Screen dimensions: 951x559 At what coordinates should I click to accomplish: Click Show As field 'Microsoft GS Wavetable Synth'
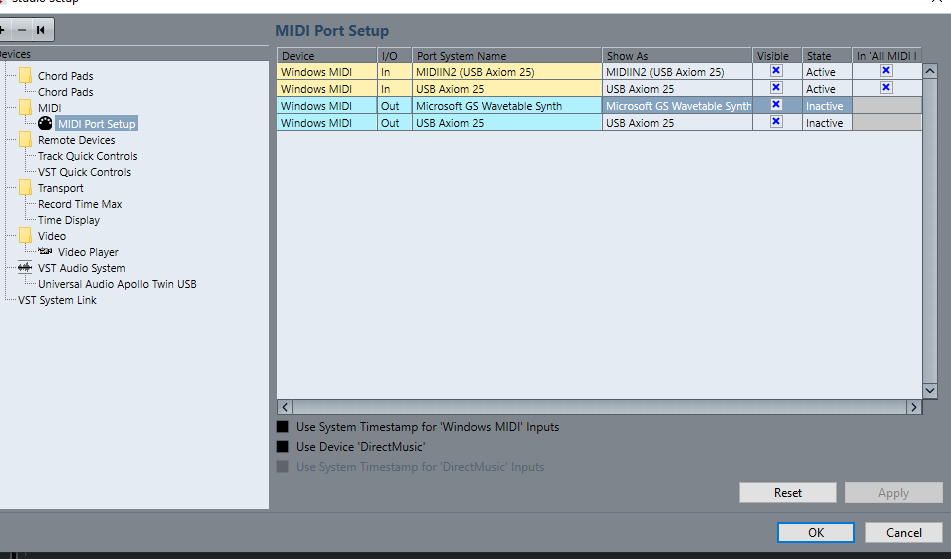677,105
